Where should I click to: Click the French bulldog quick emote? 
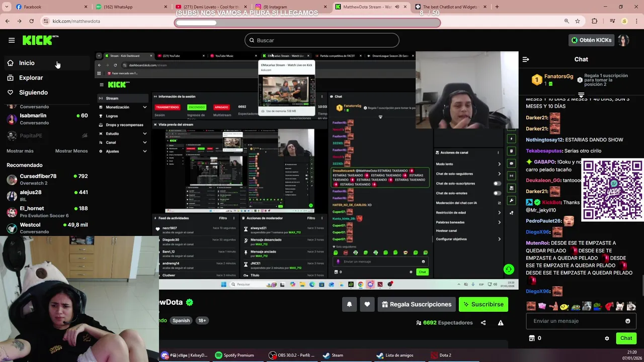[x=620, y=306]
